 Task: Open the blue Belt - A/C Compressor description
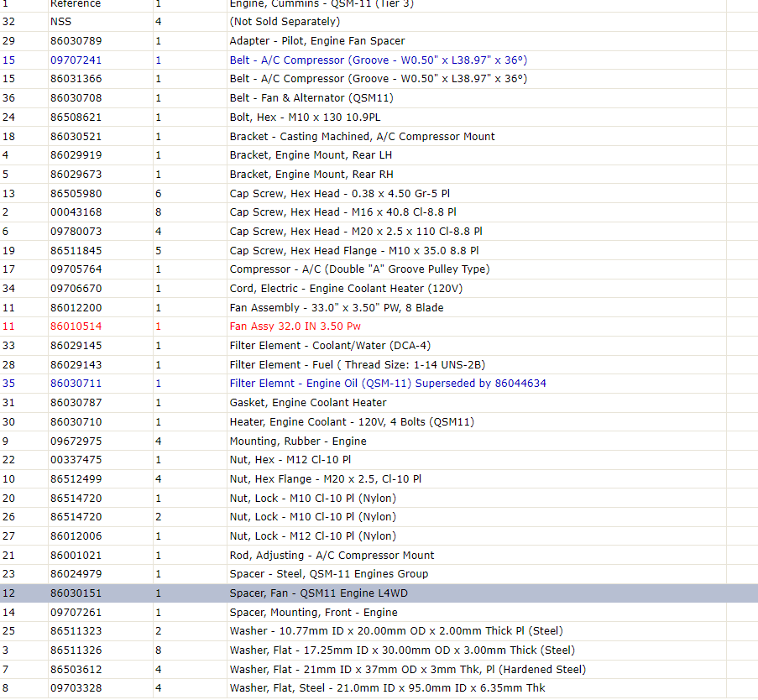pos(378,60)
